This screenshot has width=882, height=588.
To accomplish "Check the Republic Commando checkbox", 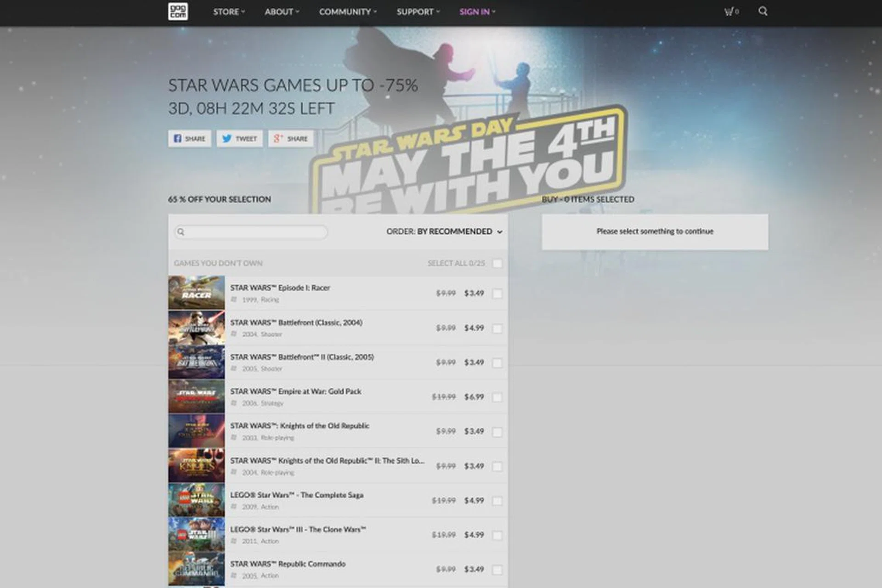I will (497, 570).
